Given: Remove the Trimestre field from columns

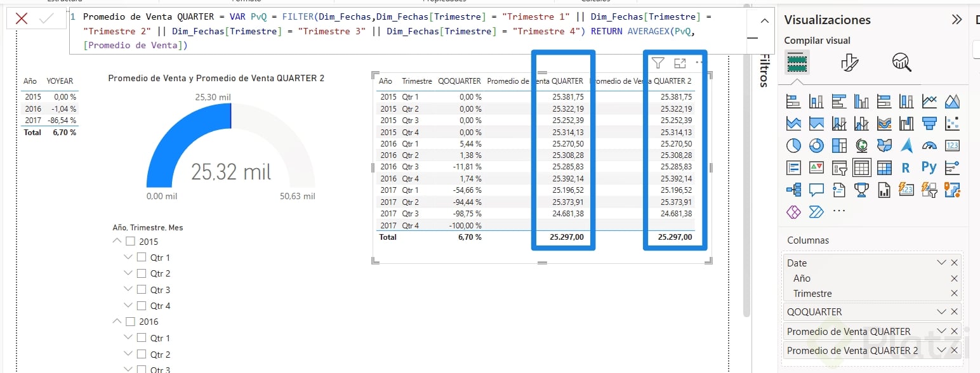Looking at the screenshot, I should tap(954, 294).
